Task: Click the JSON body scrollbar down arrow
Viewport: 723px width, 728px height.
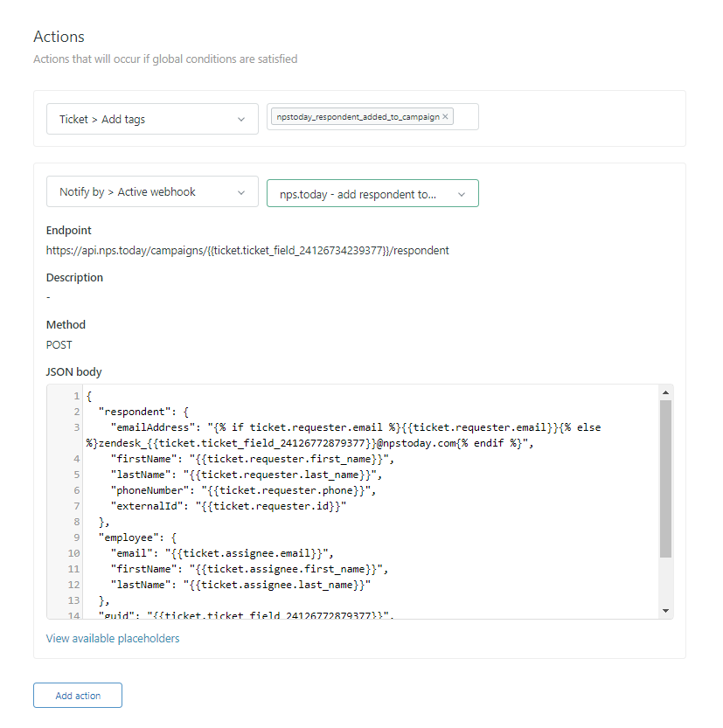Action: (x=665, y=610)
